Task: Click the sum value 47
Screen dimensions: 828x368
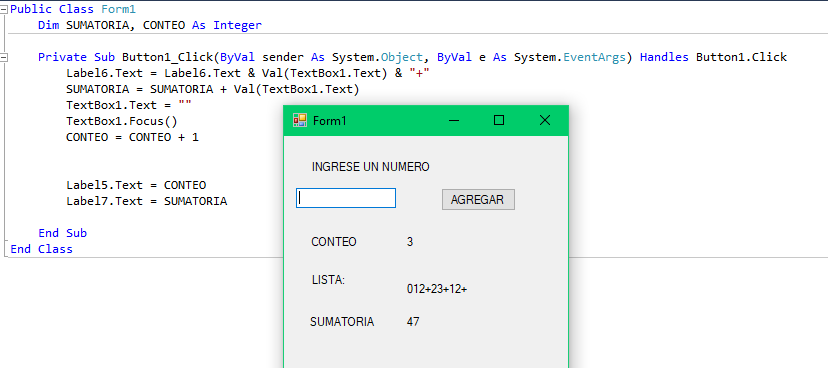Action: [x=413, y=322]
